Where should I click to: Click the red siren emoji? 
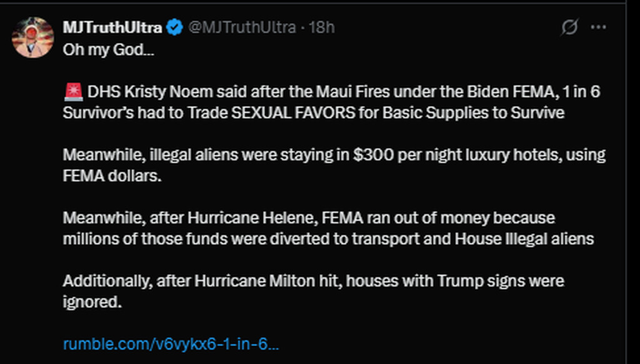[x=74, y=92]
